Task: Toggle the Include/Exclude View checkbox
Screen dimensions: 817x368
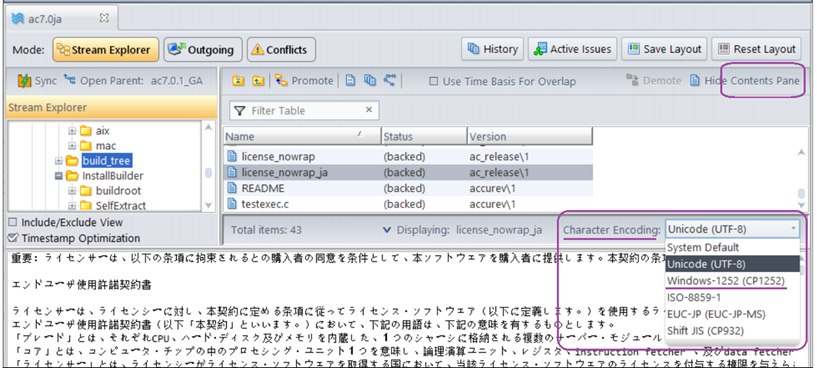Action: (x=13, y=222)
